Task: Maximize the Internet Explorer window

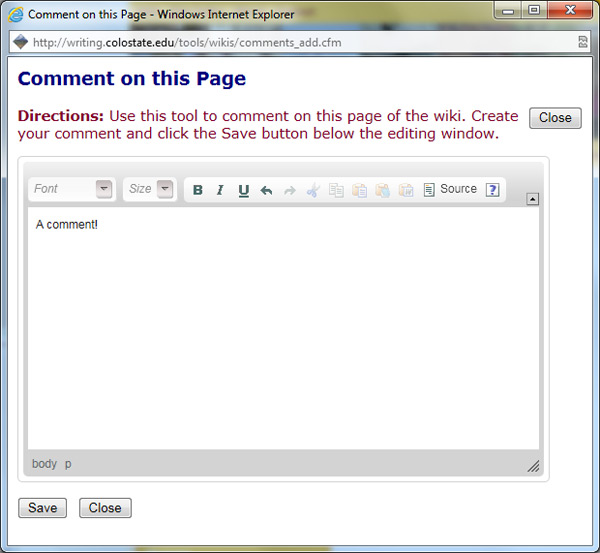Action: [x=534, y=10]
